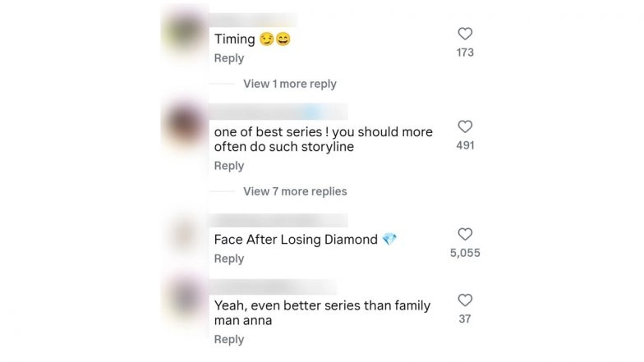Screen dimensions: 644x362
Task: Like the "Timing" comment
Action: 465,34
